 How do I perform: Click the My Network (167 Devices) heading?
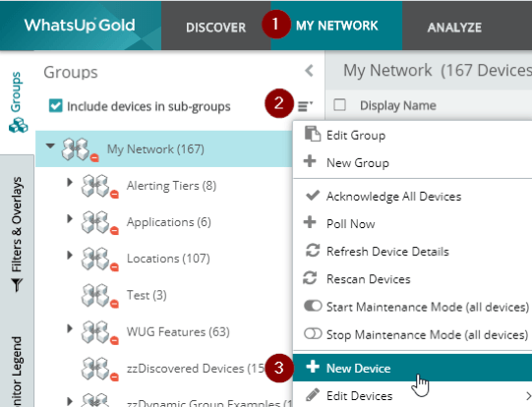pos(438,70)
